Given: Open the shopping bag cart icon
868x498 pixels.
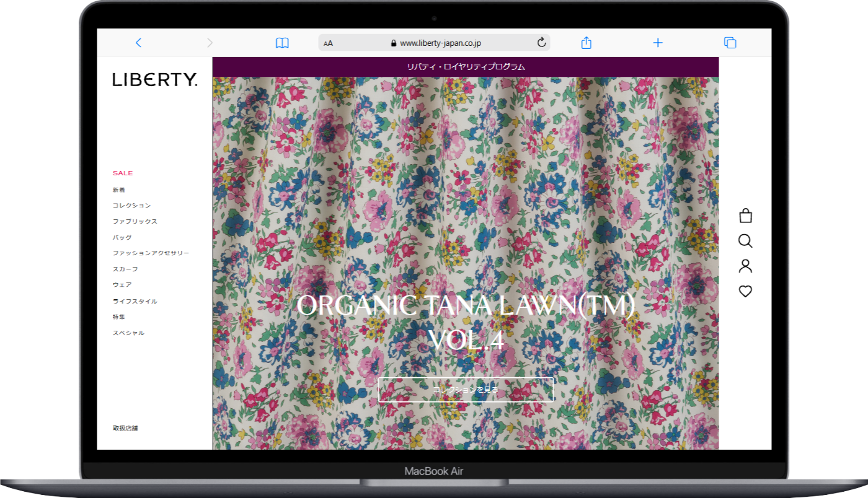Looking at the screenshot, I should tap(745, 216).
